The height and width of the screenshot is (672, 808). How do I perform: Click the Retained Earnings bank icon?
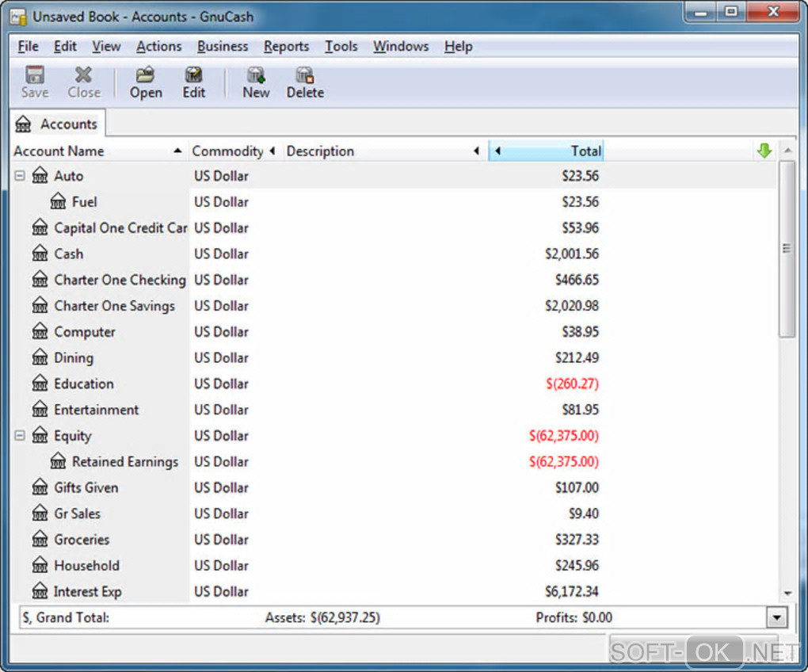point(59,461)
